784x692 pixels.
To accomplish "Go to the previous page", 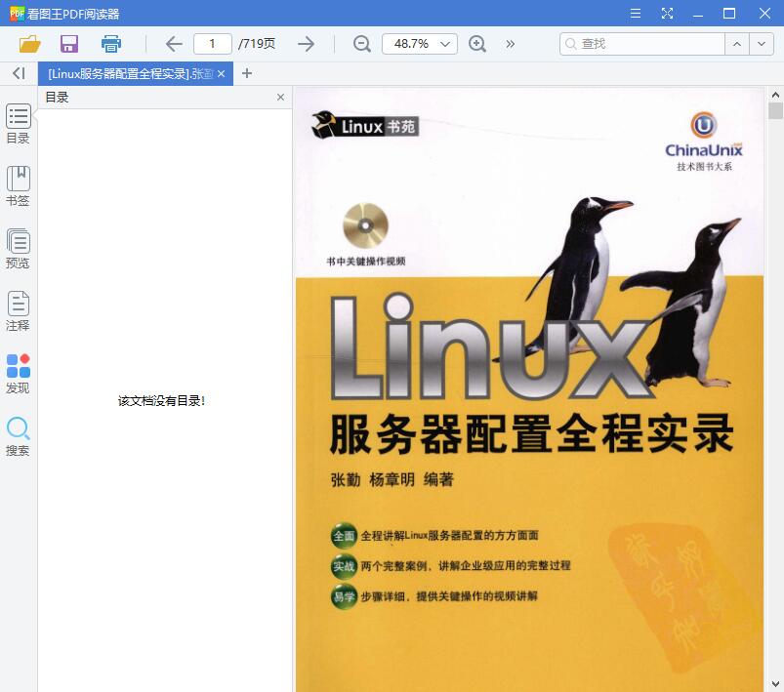I will pos(174,44).
